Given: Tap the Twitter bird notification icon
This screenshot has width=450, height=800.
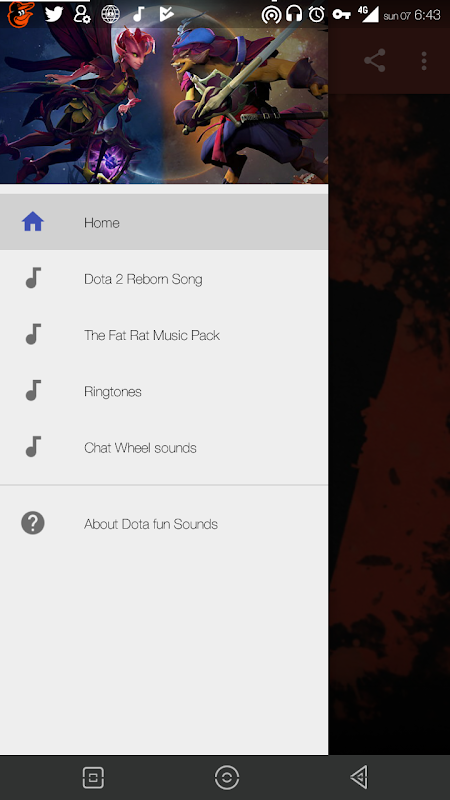Looking at the screenshot, I should tap(54, 14).
